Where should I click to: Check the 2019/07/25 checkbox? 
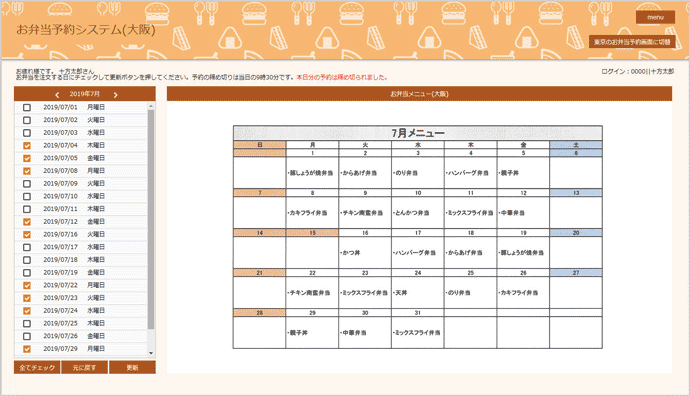pos(27,324)
